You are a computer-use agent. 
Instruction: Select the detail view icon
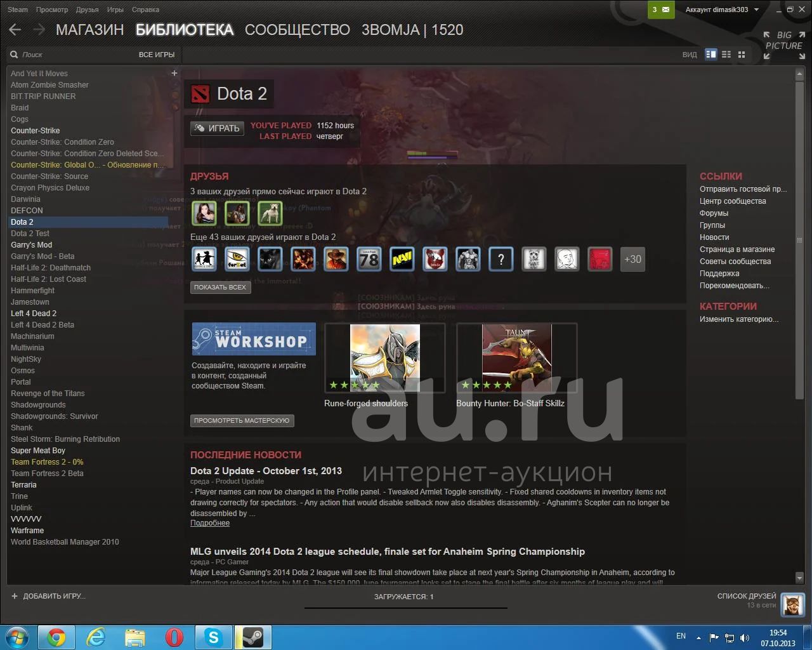coord(711,55)
